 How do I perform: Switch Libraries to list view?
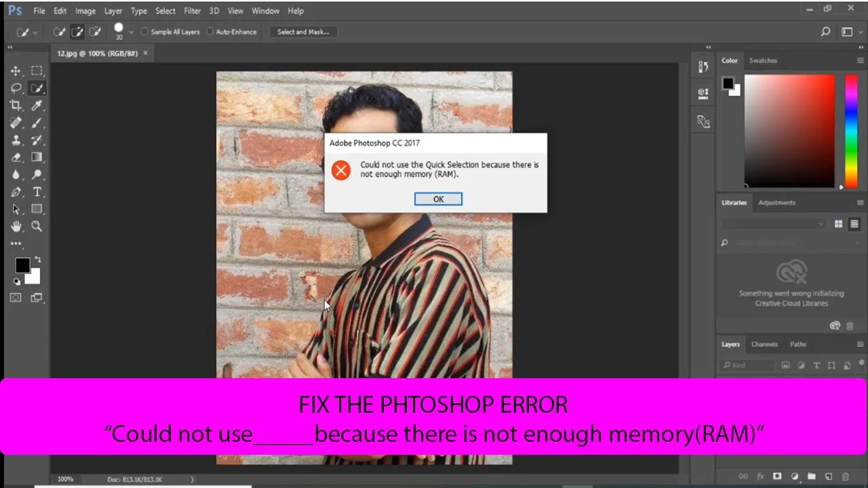854,224
